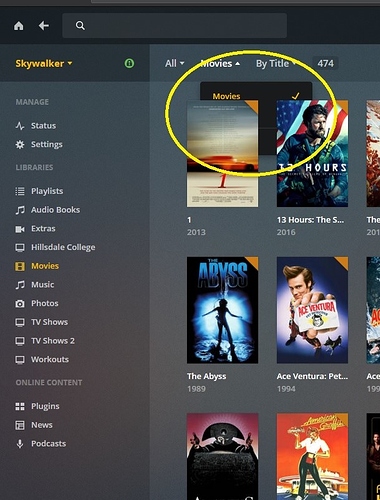Image resolution: width=380 pixels, height=500 pixels.
Task: Click the News newspaper icon
Action: pos(20,425)
